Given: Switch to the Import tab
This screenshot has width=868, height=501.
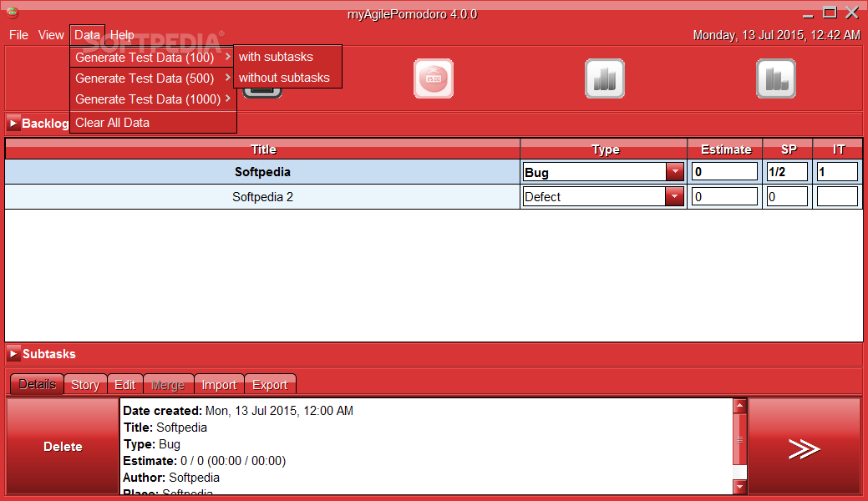Looking at the screenshot, I should (219, 385).
